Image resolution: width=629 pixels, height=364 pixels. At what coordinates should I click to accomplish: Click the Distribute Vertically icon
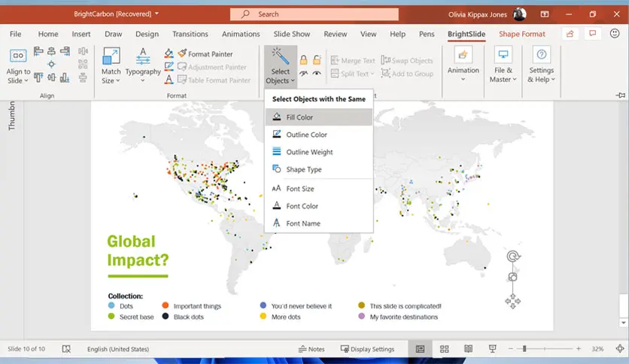coord(83,77)
